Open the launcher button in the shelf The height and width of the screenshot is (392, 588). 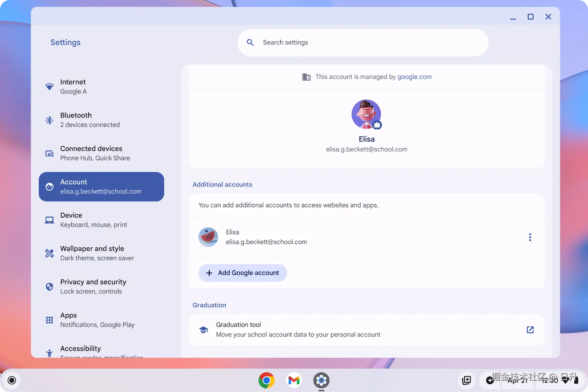pyautogui.click(x=12, y=380)
